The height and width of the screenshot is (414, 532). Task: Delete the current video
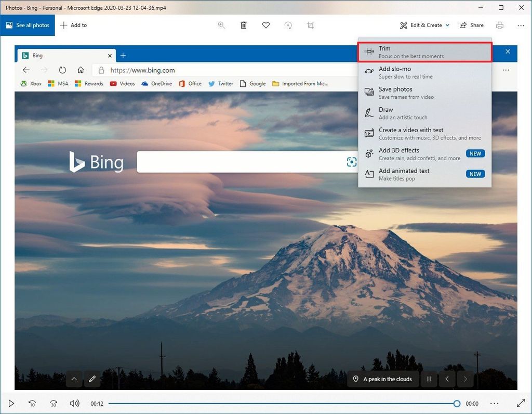(243, 25)
